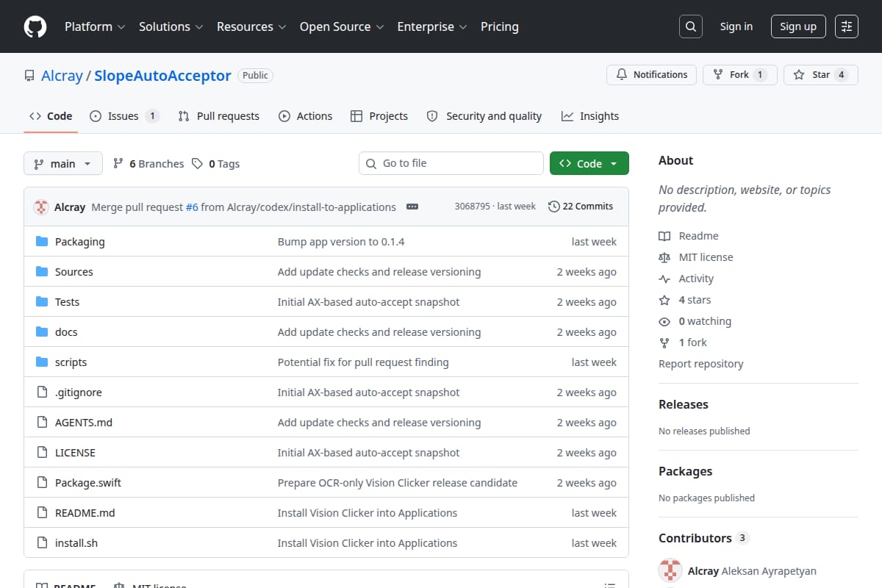This screenshot has width=882, height=588.
Task: Open the Activity link in About
Action: click(x=686, y=279)
